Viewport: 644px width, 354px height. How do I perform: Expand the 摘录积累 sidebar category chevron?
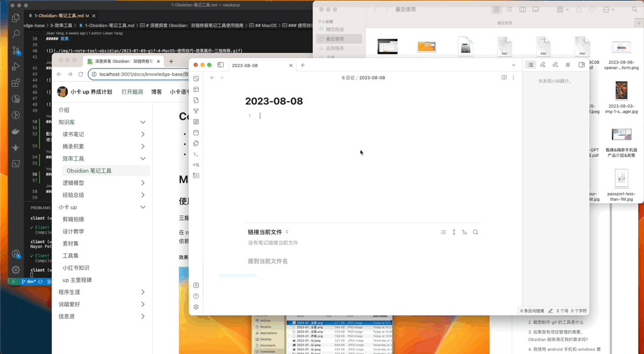tap(143, 146)
